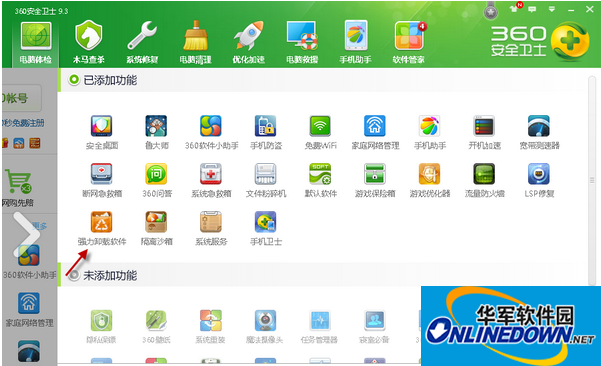Click the 360安全卫士 logo

click(x=540, y=42)
